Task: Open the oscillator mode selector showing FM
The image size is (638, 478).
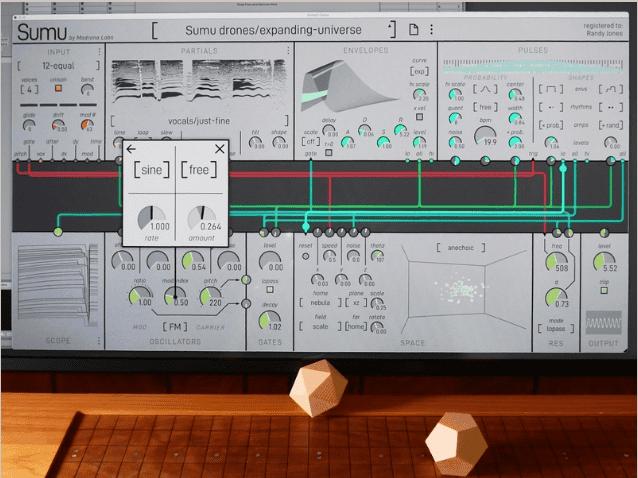Action: point(175,327)
